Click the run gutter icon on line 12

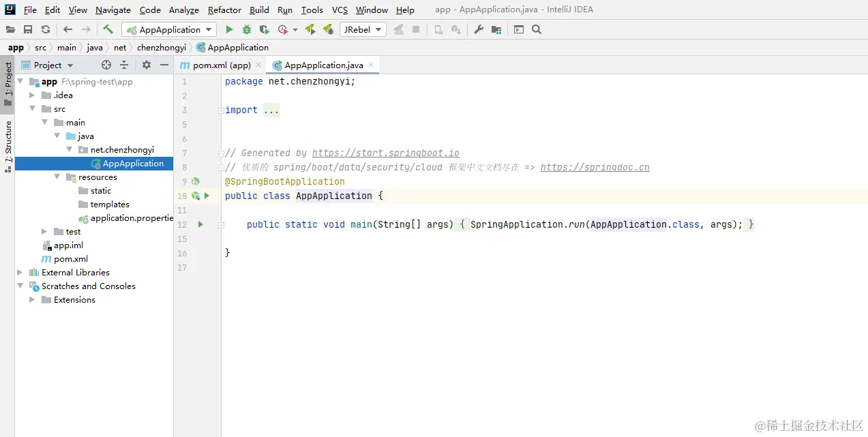[x=200, y=224]
